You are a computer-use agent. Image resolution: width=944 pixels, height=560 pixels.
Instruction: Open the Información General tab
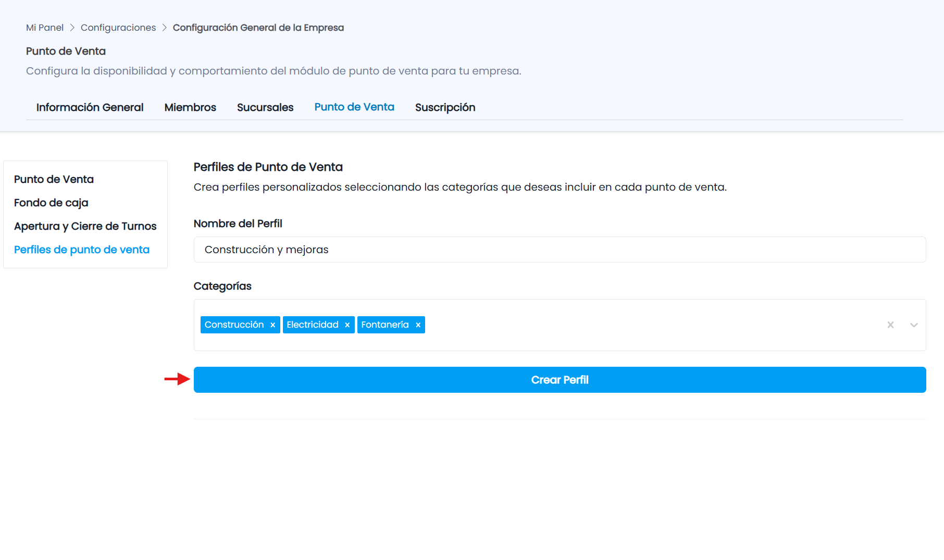pos(90,107)
